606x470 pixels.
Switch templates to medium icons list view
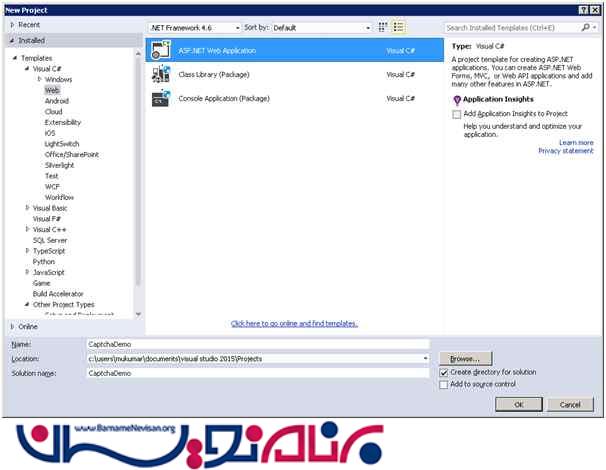[398, 27]
